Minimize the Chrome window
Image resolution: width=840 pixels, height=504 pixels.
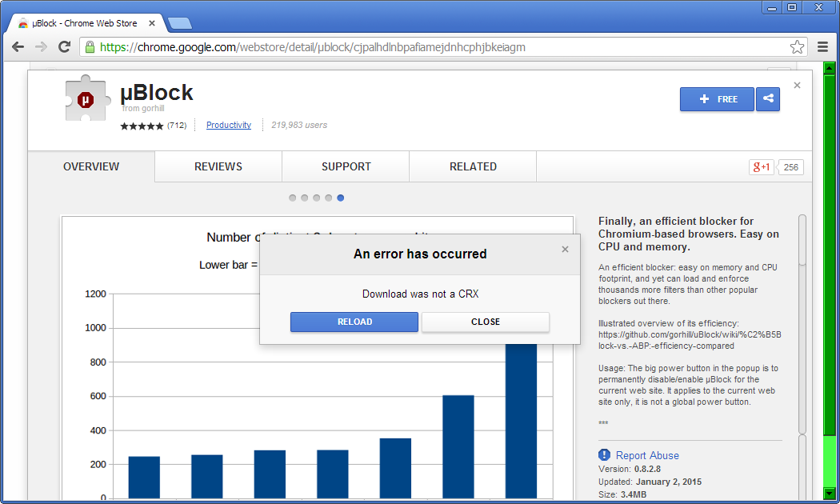pyautogui.click(x=772, y=7)
